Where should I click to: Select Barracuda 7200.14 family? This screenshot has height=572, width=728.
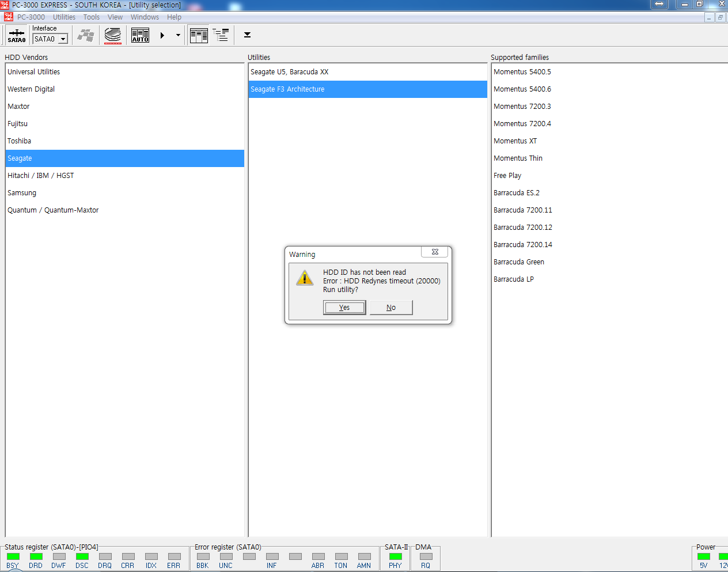click(x=610, y=245)
